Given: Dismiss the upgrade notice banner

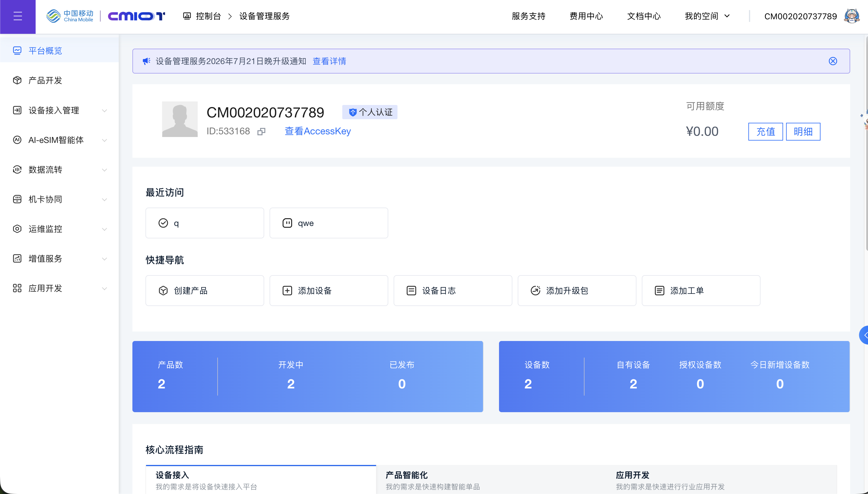Looking at the screenshot, I should 833,61.
